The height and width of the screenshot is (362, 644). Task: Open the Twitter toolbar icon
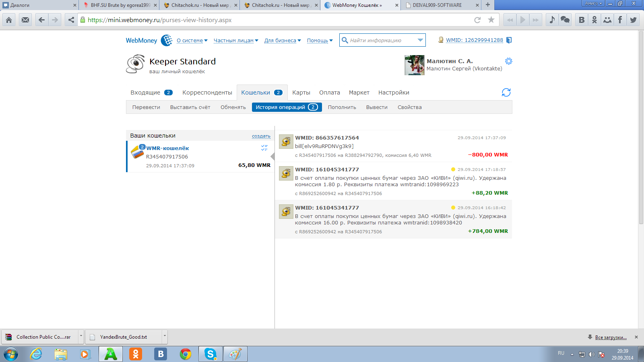tap(633, 20)
